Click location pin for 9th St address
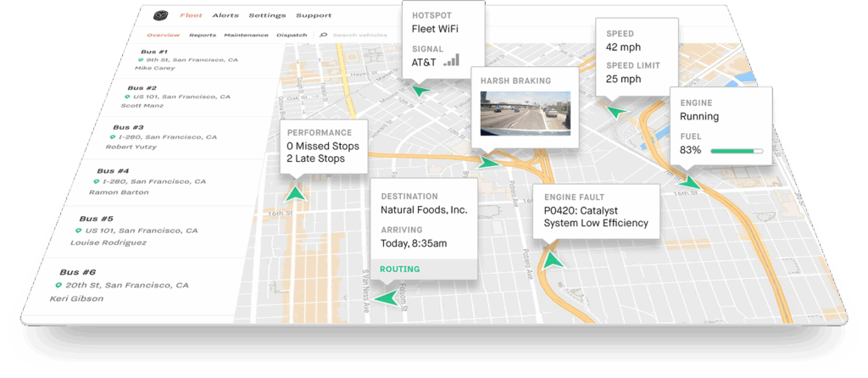Screen dimensions: 868x378 (x=142, y=60)
